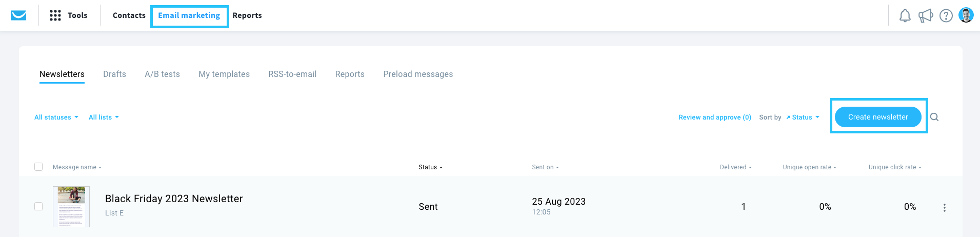980x237 pixels.
Task: Expand the All statuses filter
Action: (x=56, y=117)
